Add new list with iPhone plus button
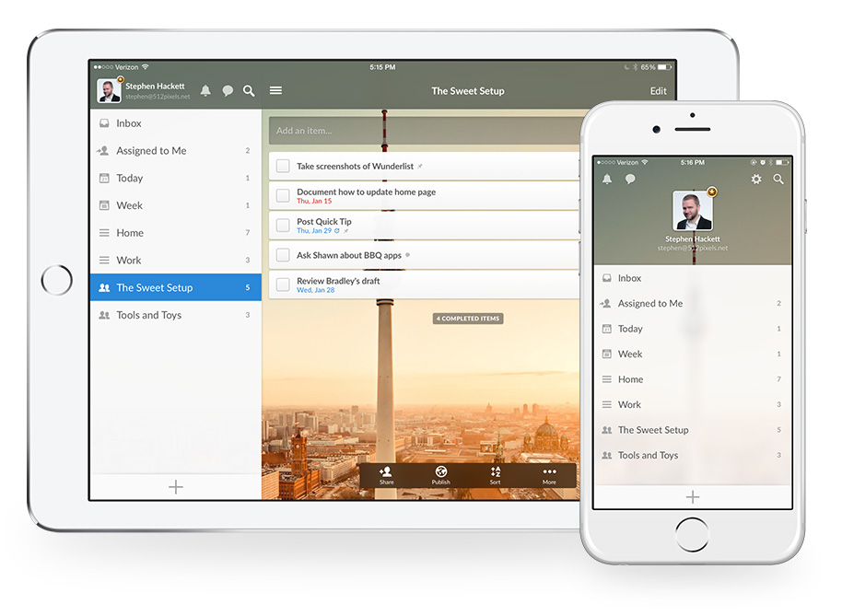The height and width of the screenshot is (616, 842). point(693,497)
